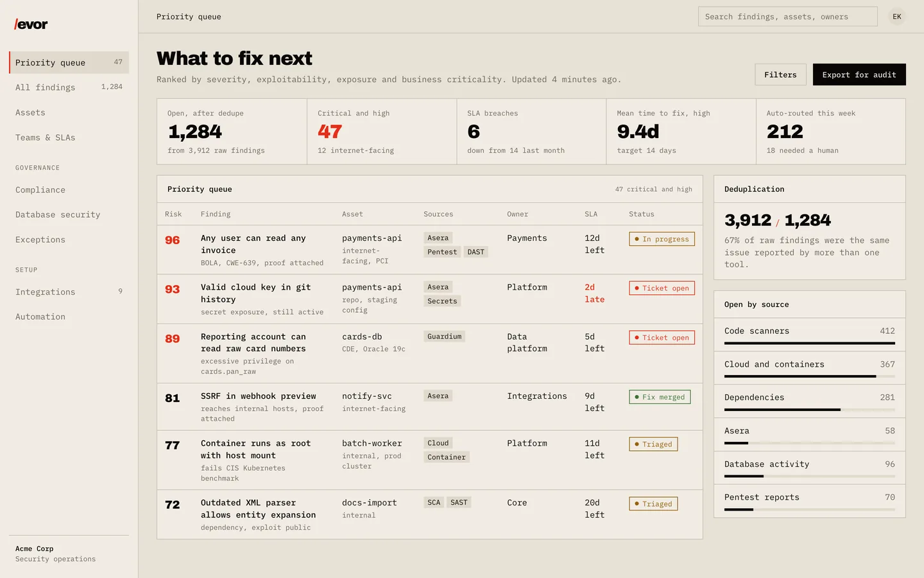This screenshot has height=578, width=924.
Task: Select Dependencies in Open by source
Action: pyautogui.click(x=810, y=401)
